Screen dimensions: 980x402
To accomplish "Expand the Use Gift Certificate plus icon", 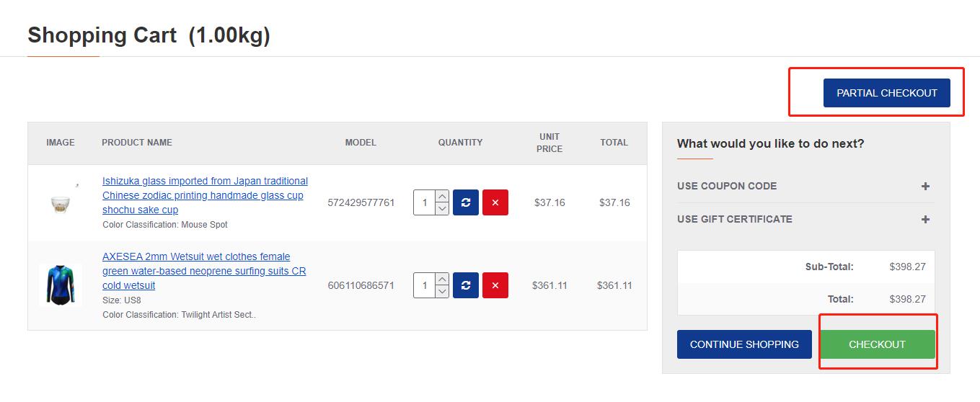I will pyautogui.click(x=925, y=220).
